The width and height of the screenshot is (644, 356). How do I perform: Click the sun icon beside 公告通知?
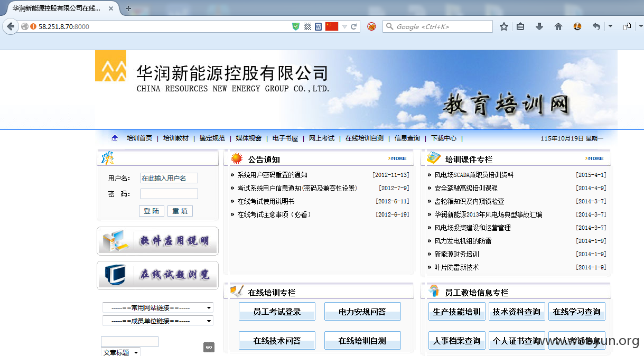point(236,158)
